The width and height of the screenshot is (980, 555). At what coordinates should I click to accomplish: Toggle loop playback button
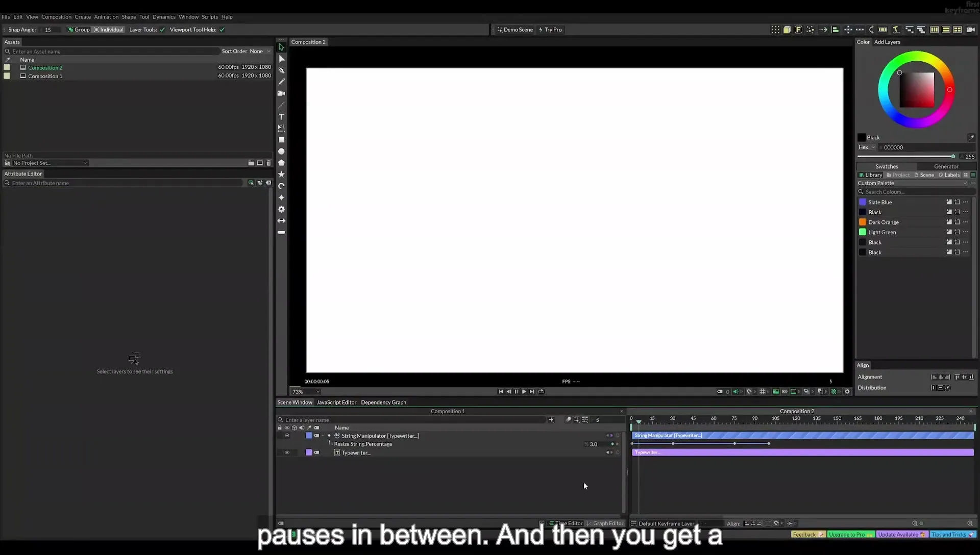point(541,392)
